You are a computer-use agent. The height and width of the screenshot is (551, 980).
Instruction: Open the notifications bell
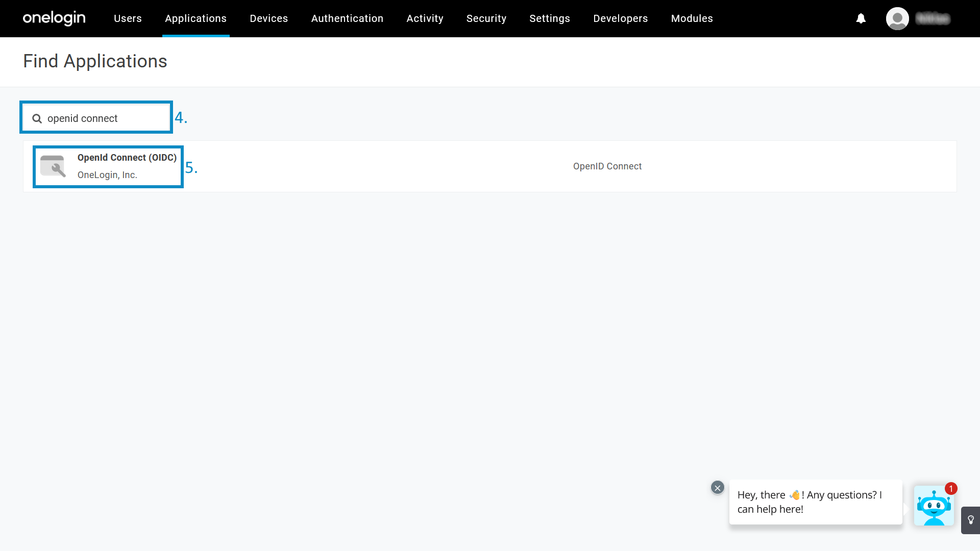(861, 18)
